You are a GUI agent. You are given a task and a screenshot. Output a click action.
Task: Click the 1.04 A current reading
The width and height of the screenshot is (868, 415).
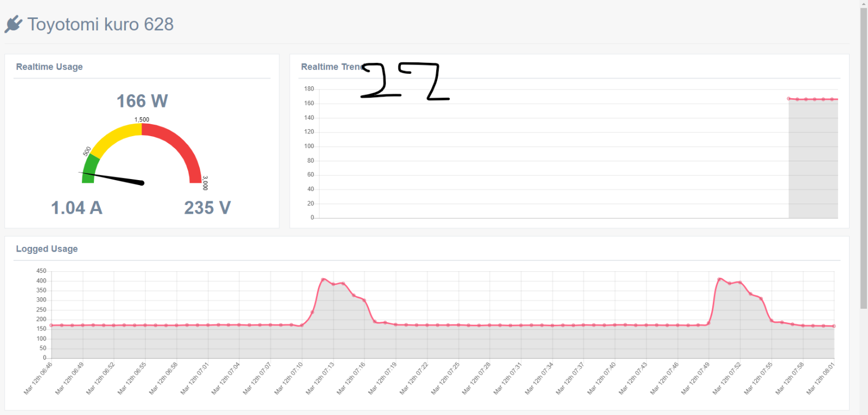click(x=76, y=208)
